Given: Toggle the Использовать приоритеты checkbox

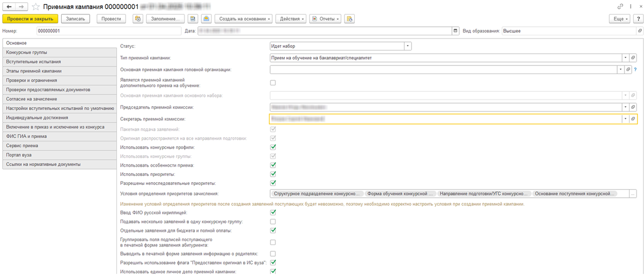Looking at the screenshot, I should [x=273, y=174].
